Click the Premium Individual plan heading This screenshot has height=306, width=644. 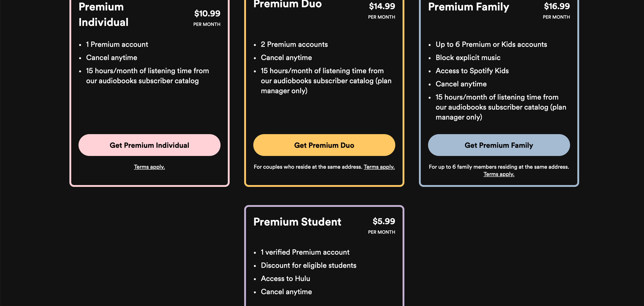[x=104, y=15]
